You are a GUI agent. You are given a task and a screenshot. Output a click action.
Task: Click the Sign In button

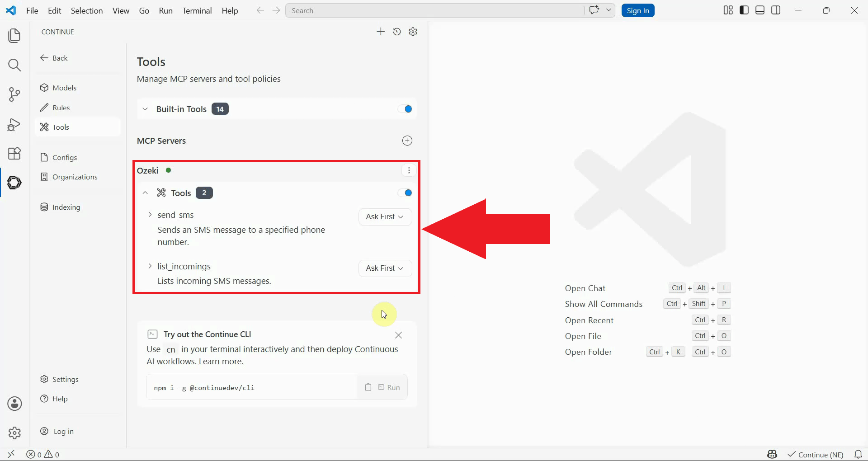pyautogui.click(x=638, y=10)
